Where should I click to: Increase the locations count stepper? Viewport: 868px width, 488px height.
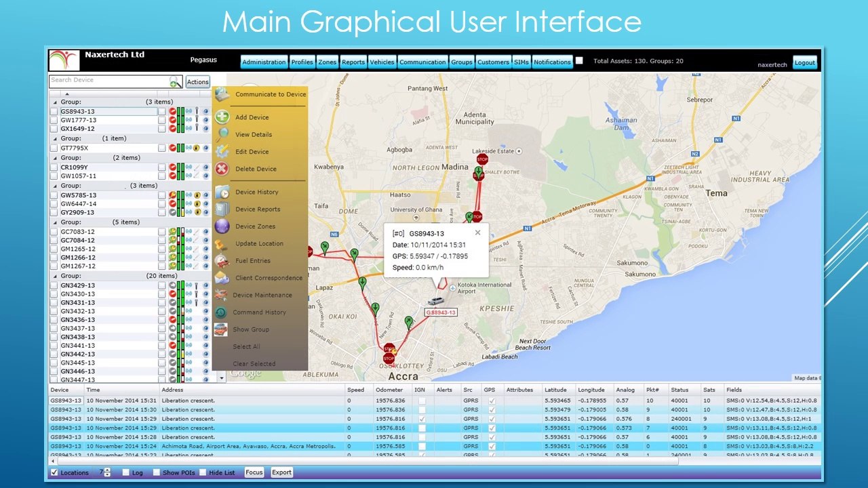pos(107,470)
